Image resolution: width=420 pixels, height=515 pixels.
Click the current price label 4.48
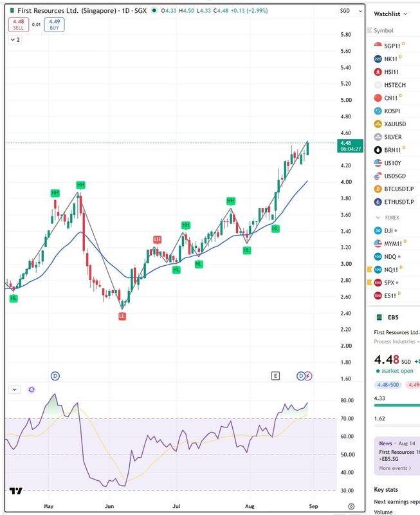pyautogui.click(x=350, y=146)
